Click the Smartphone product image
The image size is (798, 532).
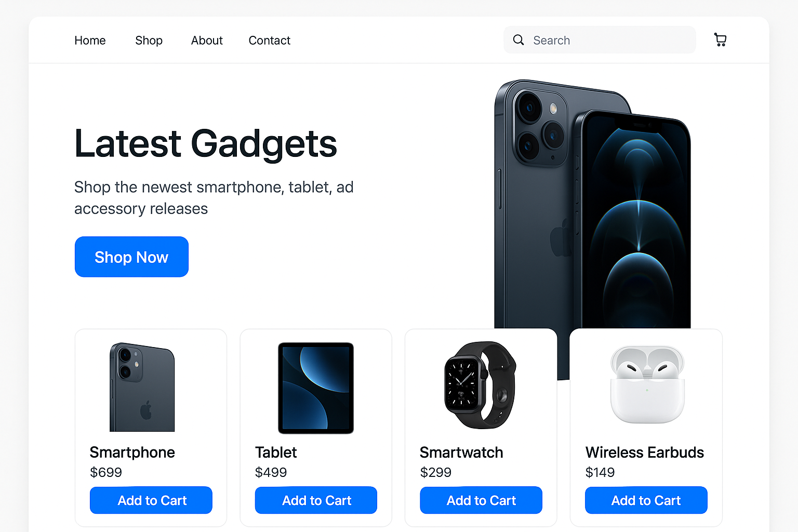coord(142,387)
